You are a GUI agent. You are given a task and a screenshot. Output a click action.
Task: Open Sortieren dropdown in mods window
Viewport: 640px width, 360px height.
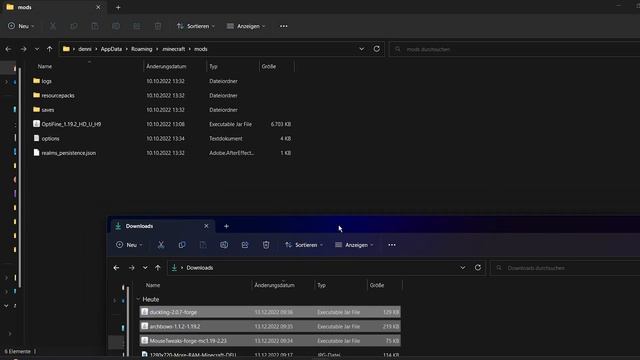pos(196,26)
